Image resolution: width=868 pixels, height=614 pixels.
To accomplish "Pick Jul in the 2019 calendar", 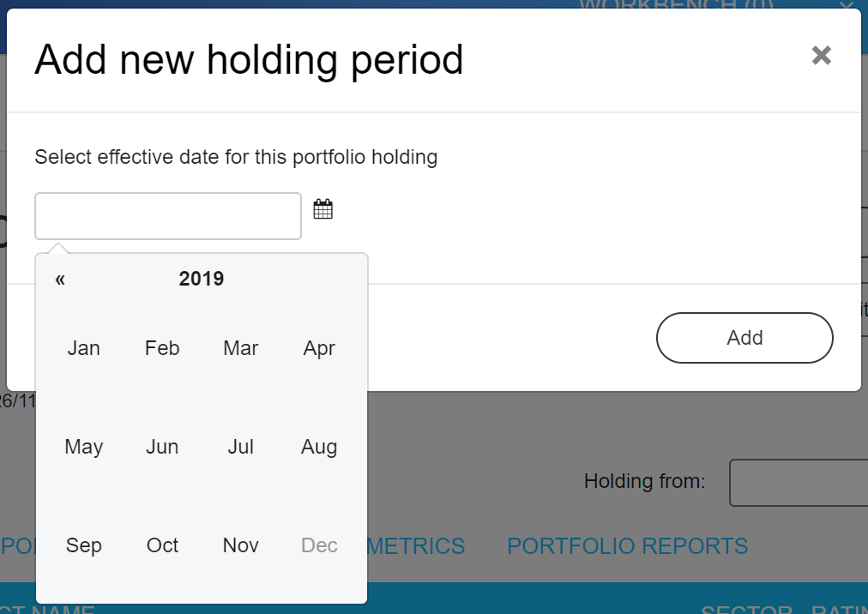I will click(x=241, y=447).
